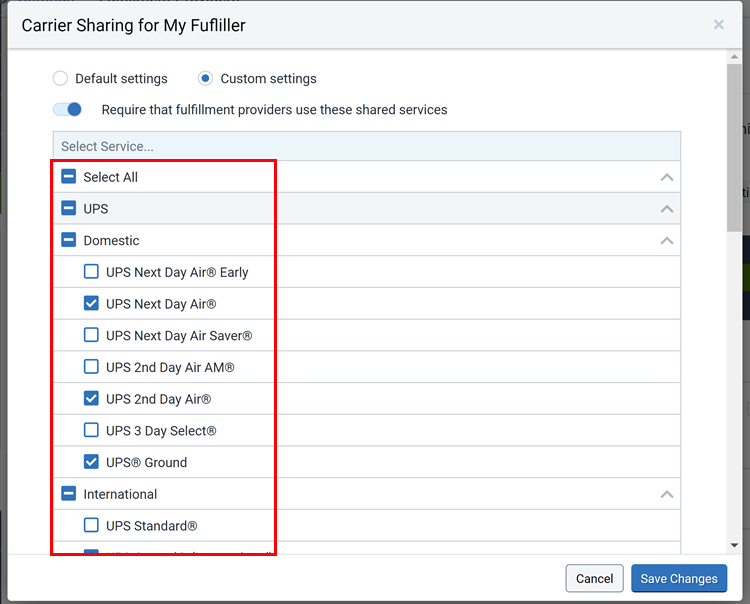Viewport: 750px width, 604px height.
Task: Click the Cancel button
Action: (x=594, y=578)
